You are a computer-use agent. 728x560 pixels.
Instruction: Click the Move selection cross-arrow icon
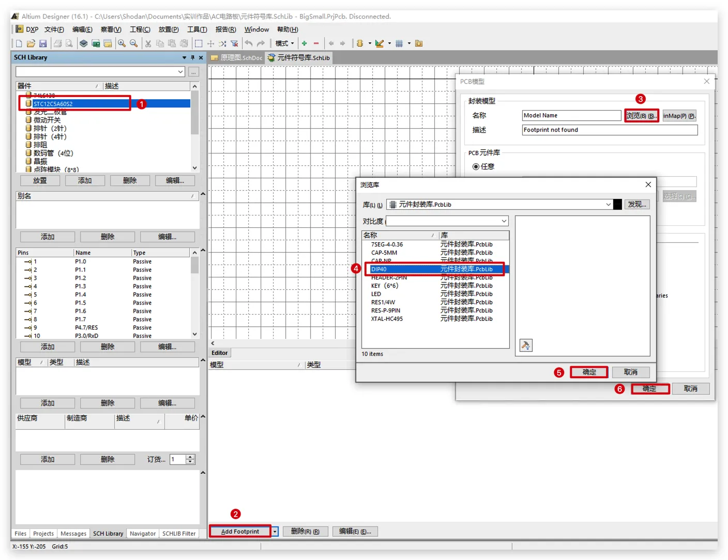[x=210, y=43]
